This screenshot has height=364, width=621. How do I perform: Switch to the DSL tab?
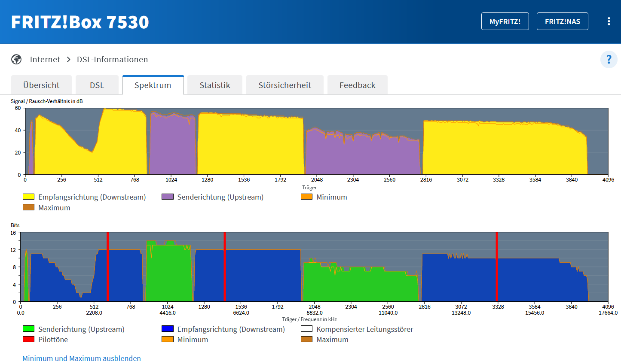(x=97, y=85)
